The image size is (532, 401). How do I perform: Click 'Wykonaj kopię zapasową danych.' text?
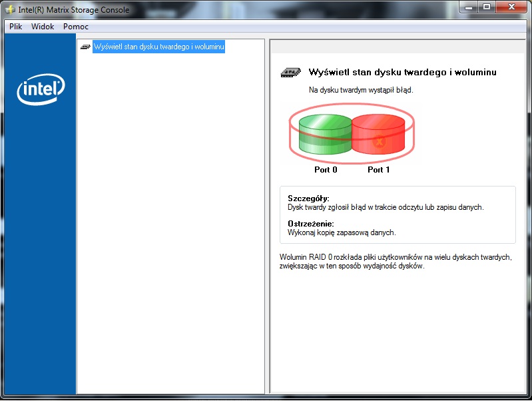342,232
